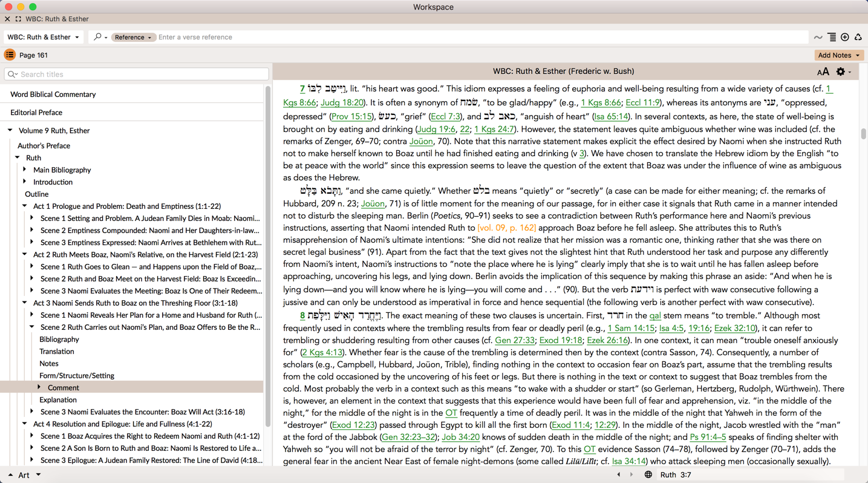Follow the Judg 18:20 verse link
This screenshot has width=868, height=483.
(x=342, y=103)
